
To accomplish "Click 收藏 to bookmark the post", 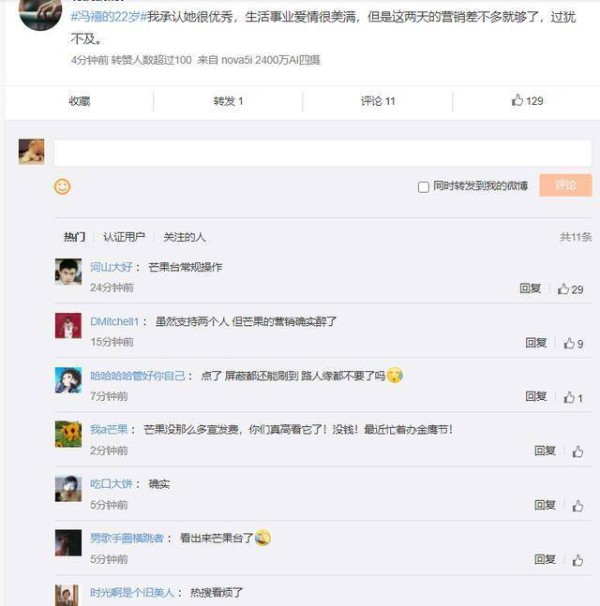I will pos(79,101).
